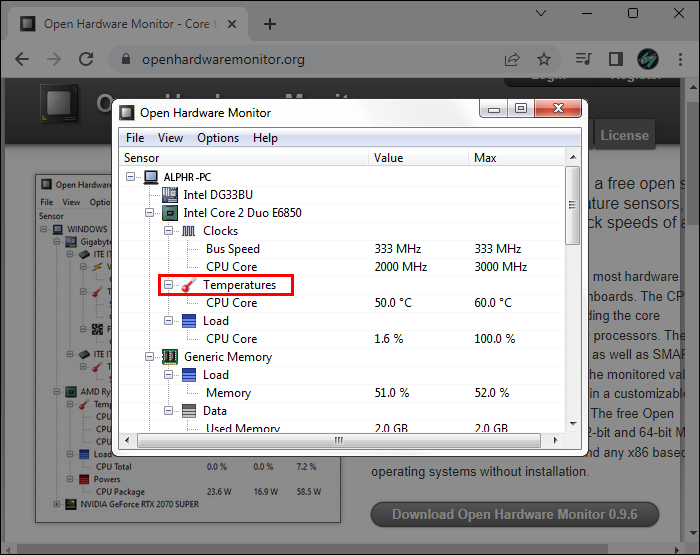This screenshot has width=700, height=555.
Task: Click the gray Data icon
Action: (189, 411)
